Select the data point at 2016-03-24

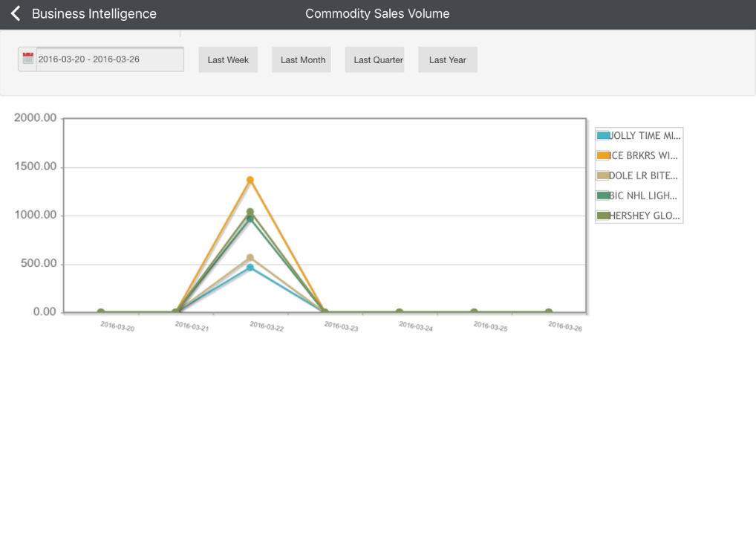click(400, 312)
